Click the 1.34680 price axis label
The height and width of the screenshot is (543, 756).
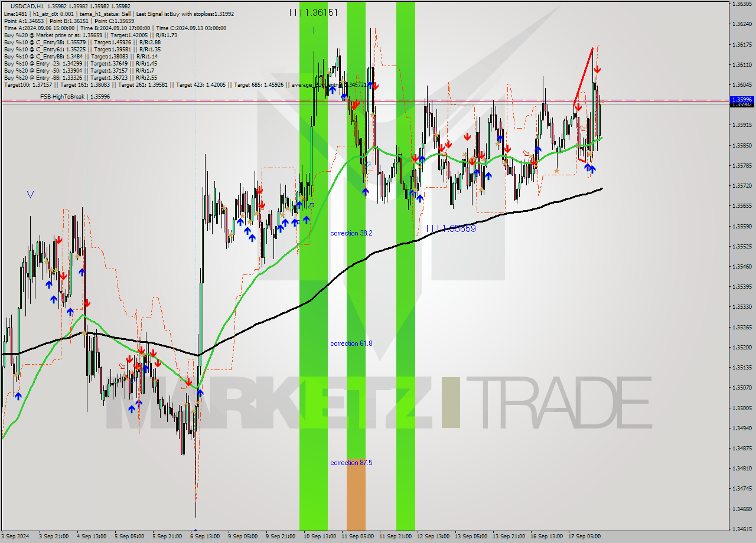[x=742, y=509]
